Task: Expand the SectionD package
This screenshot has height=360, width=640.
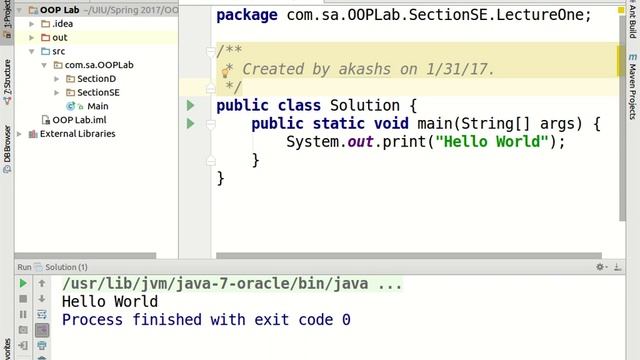Action: (x=57, y=79)
